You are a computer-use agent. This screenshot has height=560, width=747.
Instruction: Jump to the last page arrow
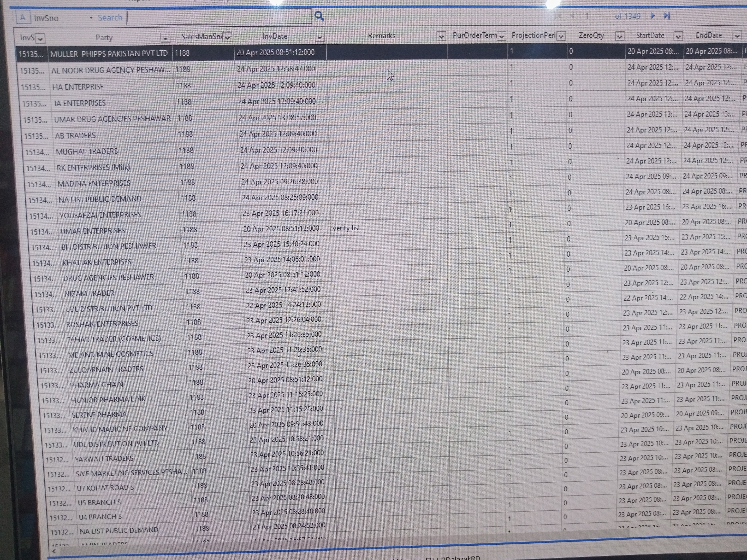(x=667, y=16)
